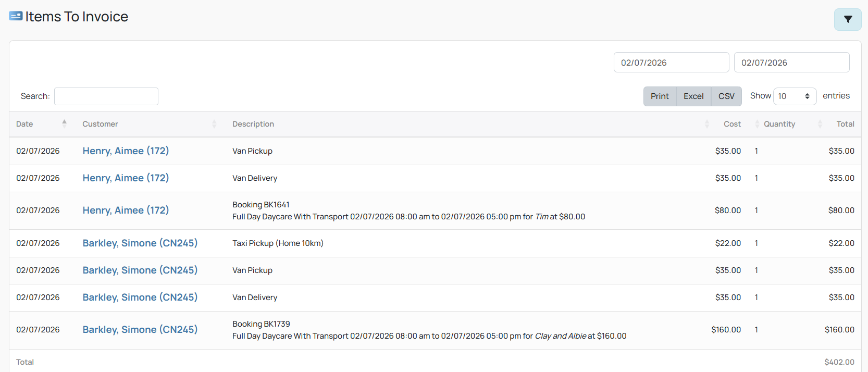Focus the Search input field
The width and height of the screenshot is (868, 372).
click(106, 96)
